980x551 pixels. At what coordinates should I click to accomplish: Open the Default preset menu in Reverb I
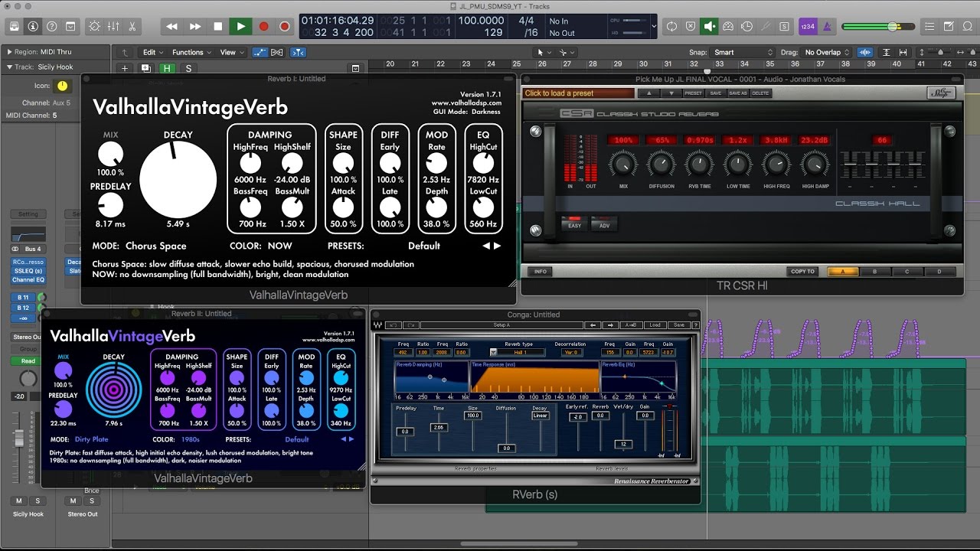coord(424,246)
